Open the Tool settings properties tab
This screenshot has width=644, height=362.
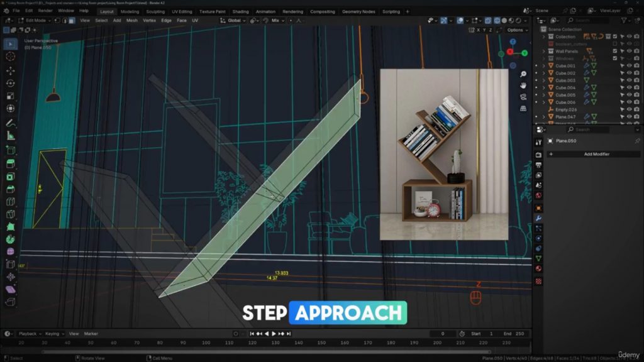538,143
